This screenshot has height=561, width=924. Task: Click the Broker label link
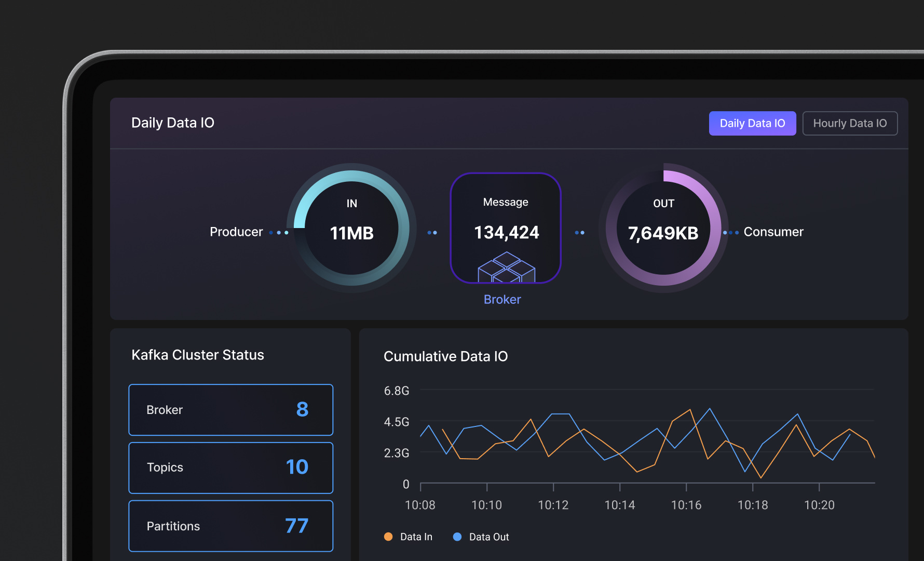click(502, 300)
